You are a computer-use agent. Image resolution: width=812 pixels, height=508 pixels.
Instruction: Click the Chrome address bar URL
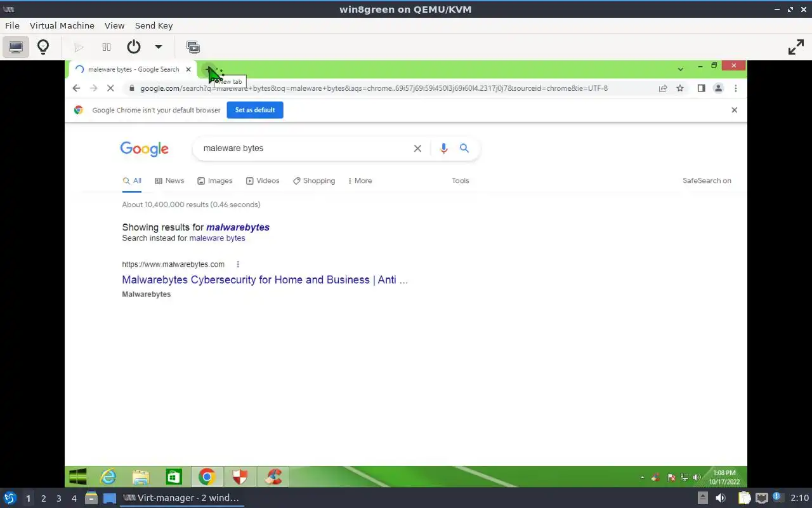[374, 88]
